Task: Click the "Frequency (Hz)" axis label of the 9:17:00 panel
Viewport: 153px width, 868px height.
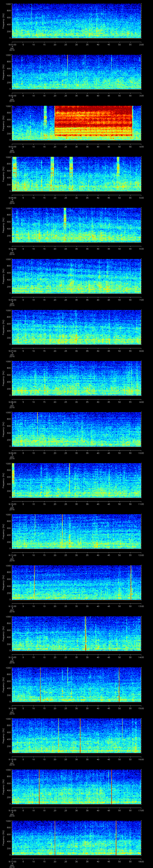Action: (x=4, y=838)
